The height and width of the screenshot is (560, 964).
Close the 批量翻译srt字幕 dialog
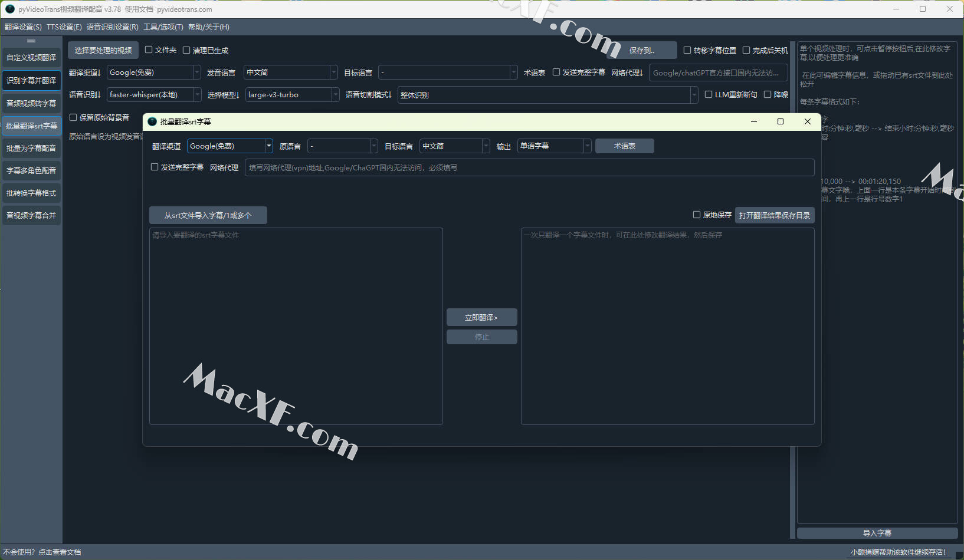coord(808,121)
